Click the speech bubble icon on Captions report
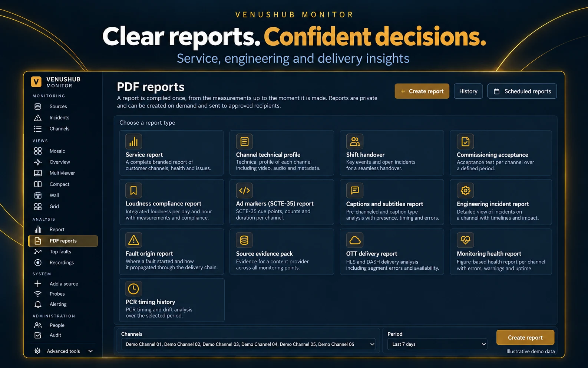Viewport: 588px width, 368px height. (355, 190)
